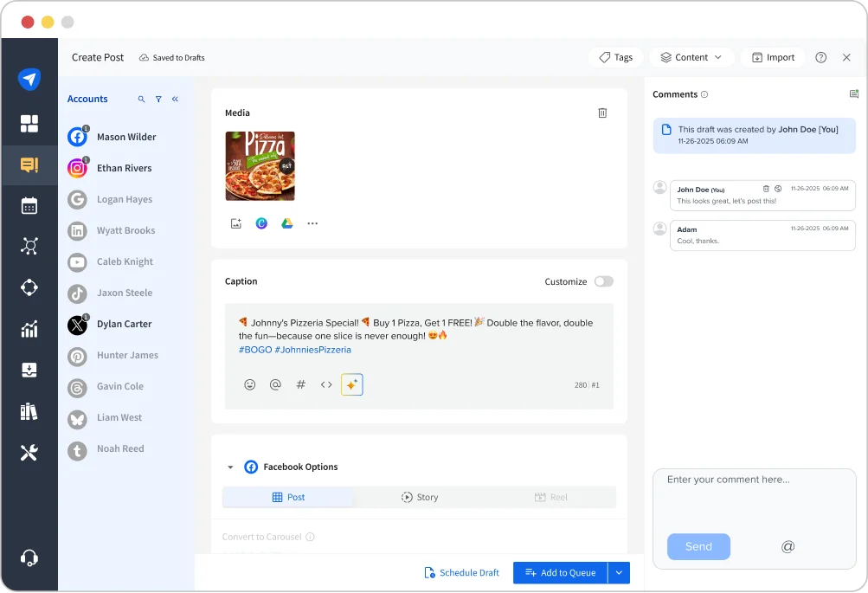Open Canva from the media toolbar
Viewport: 868px width, 593px height.
click(x=261, y=223)
